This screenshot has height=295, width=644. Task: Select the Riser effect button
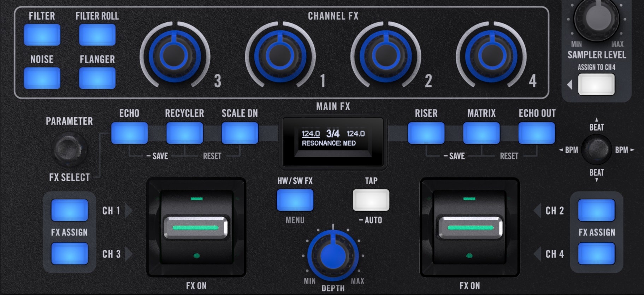coord(426,133)
